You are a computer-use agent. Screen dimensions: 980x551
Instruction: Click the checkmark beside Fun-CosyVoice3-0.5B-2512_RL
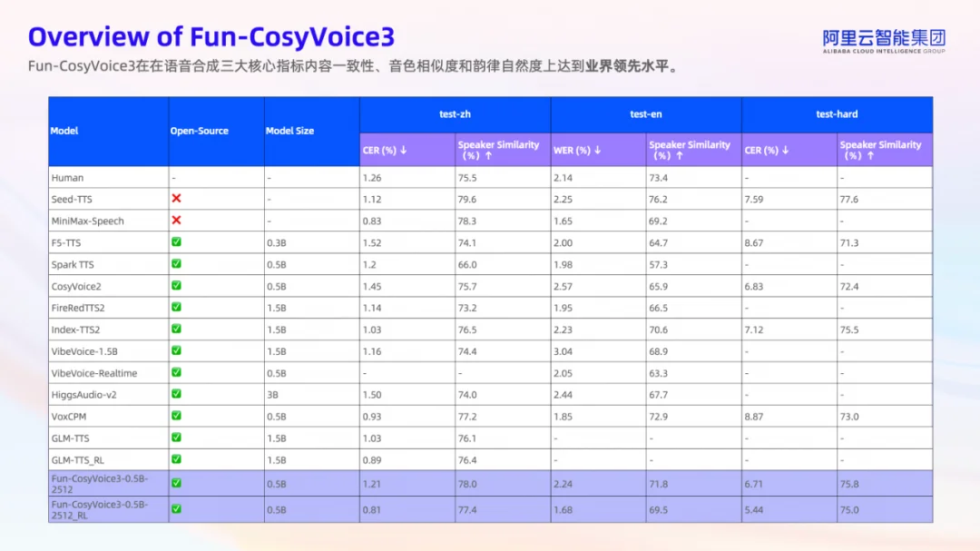click(178, 509)
